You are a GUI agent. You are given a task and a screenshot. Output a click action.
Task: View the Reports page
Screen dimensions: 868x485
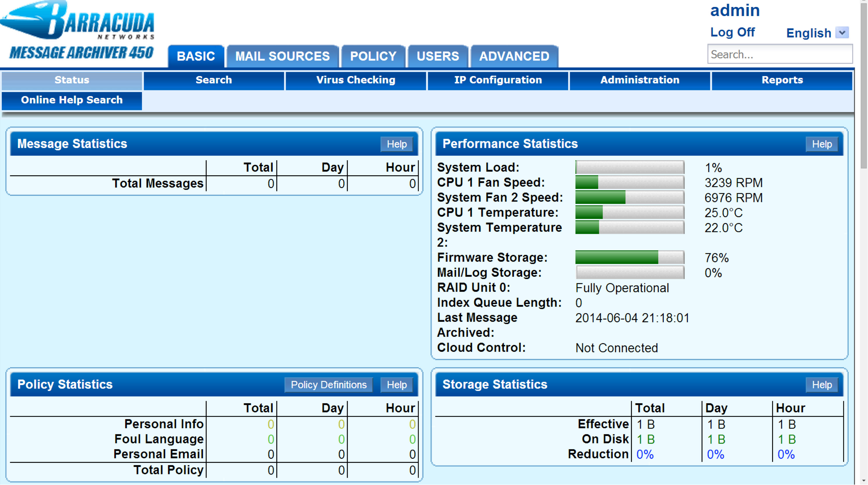(782, 80)
